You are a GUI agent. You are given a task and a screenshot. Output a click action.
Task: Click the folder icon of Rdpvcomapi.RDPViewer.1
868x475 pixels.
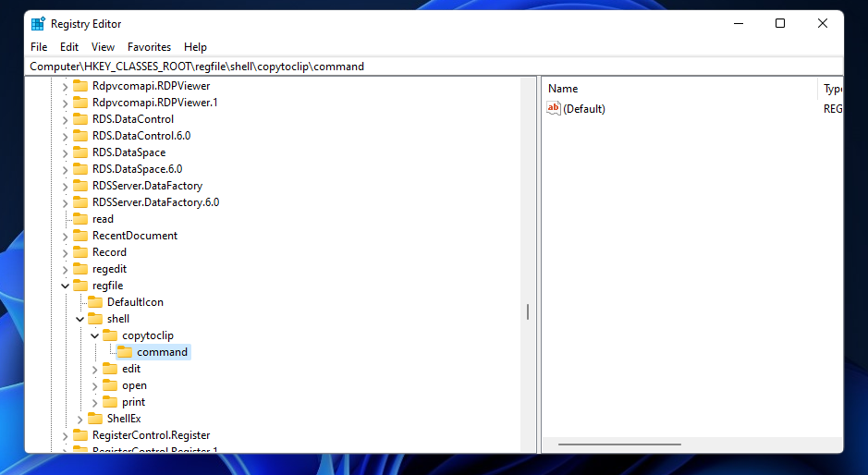pyautogui.click(x=80, y=103)
